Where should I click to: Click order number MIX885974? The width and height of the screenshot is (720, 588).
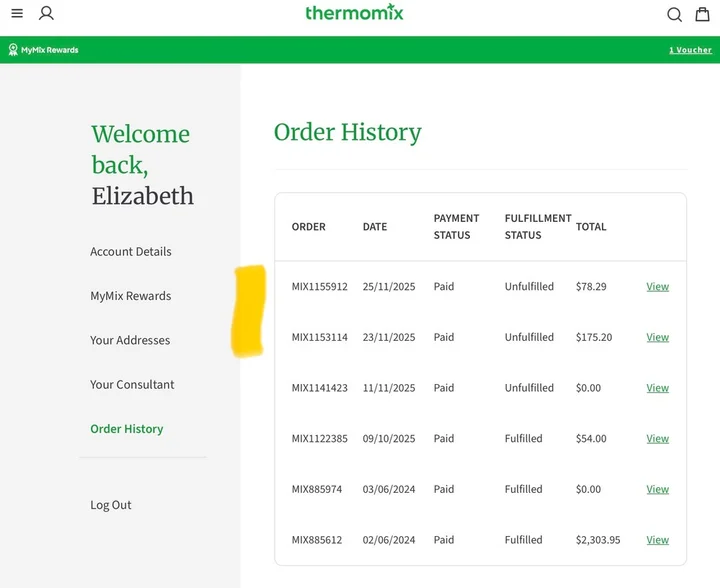click(x=317, y=489)
